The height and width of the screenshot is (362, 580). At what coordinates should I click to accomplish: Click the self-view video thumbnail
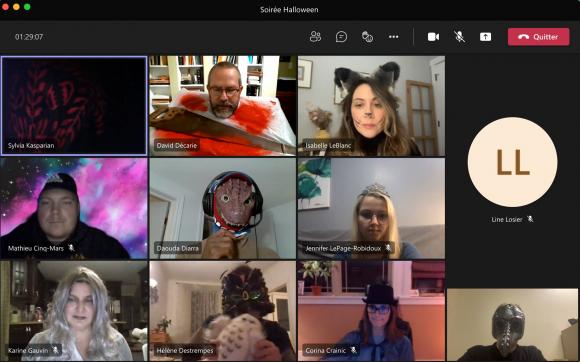pyautogui.click(x=512, y=325)
